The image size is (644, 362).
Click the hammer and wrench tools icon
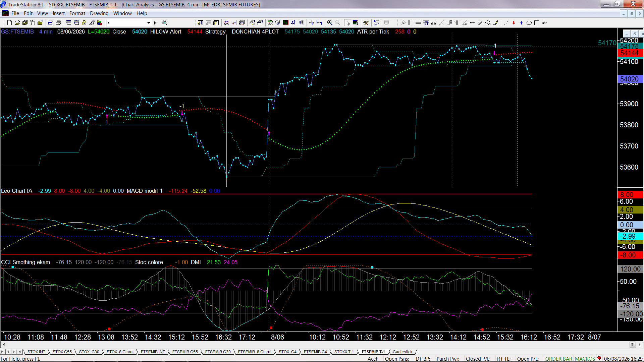point(366,23)
